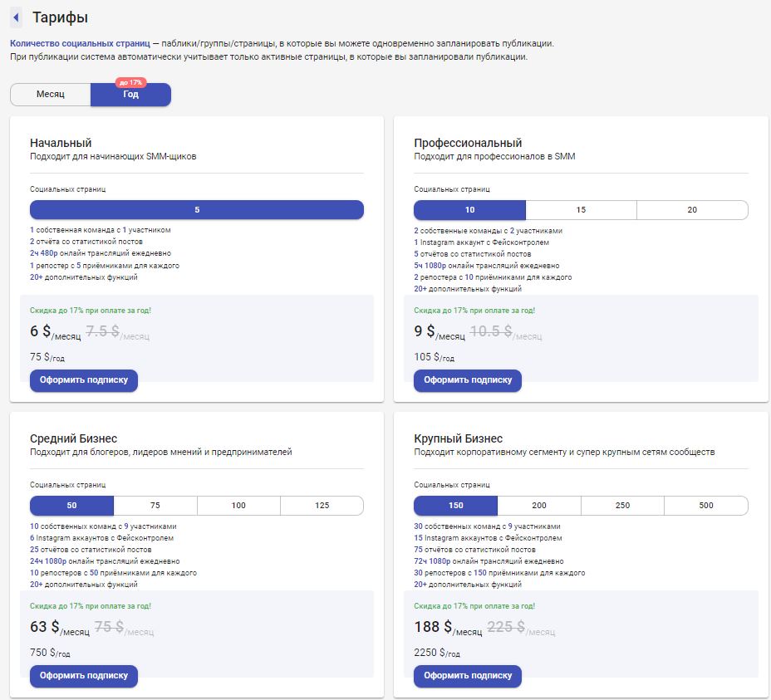The width and height of the screenshot is (771, 700).
Task: Select 125 pages in Средний Бизнес plan
Action: [x=322, y=506]
